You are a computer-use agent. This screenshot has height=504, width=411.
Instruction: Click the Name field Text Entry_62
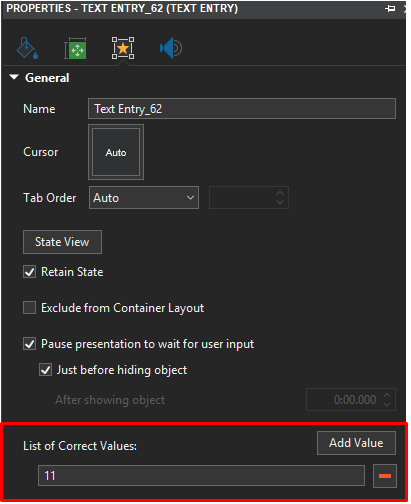(x=242, y=109)
